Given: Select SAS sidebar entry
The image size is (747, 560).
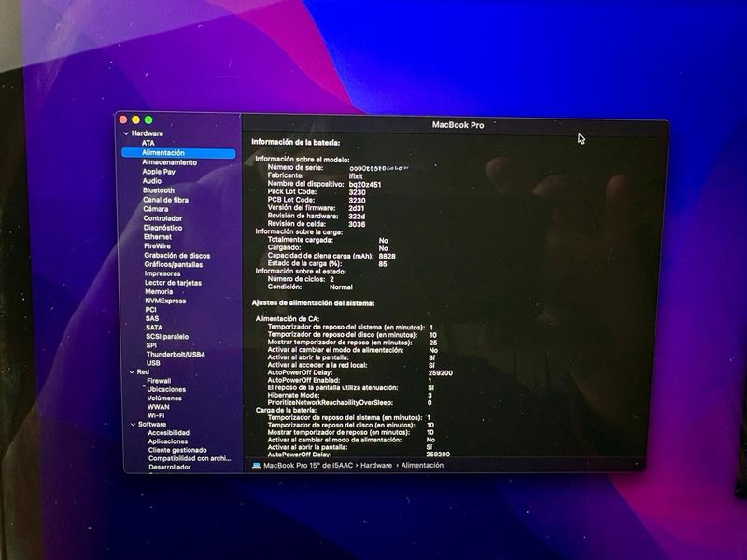Looking at the screenshot, I should [x=152, y=318].
